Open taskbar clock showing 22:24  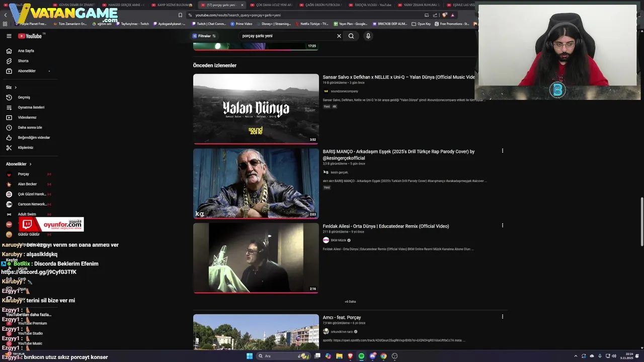626,356
